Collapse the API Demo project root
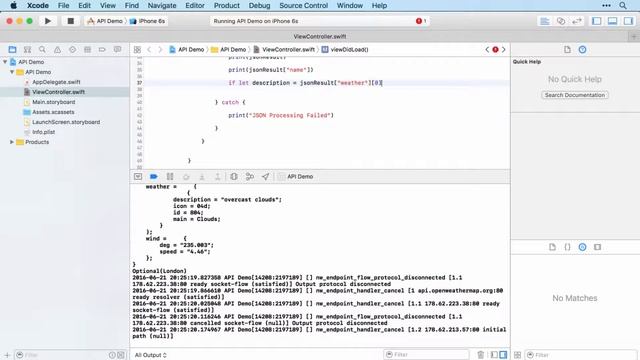Image resolution: width=640 pixels, height=360 pixels. point(5,62)
